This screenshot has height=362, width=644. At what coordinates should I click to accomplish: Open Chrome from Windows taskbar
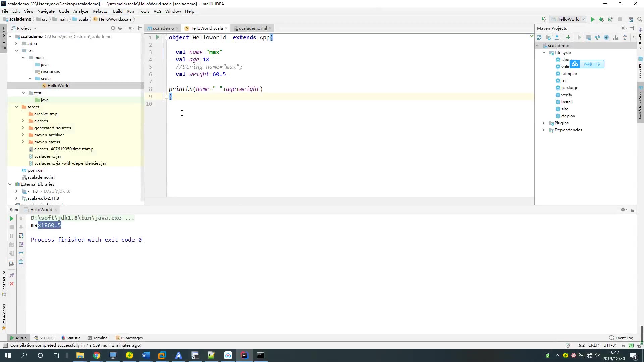point(97,355)
